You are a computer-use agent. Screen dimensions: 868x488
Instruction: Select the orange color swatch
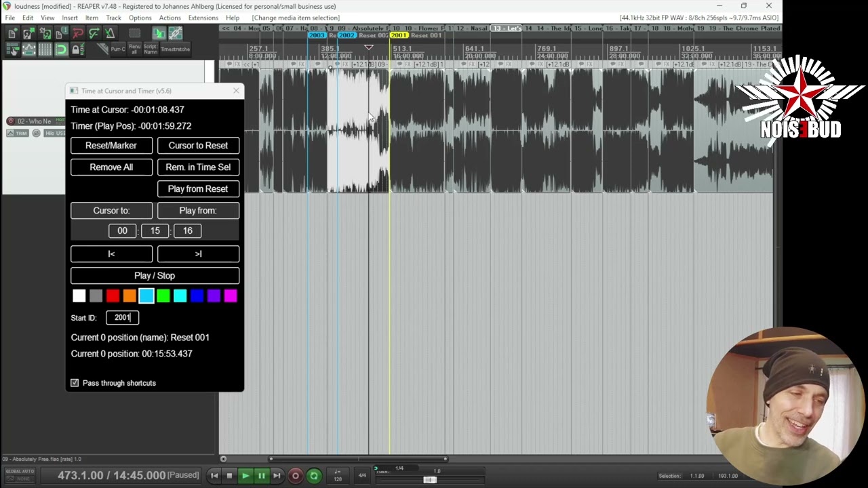pyautogui.click(x=130, y=296)
